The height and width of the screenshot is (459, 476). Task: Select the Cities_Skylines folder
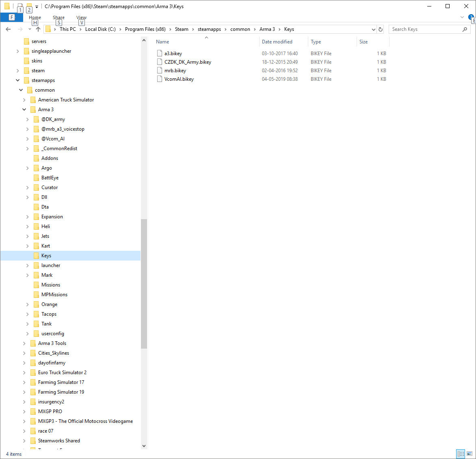point(54,353)
